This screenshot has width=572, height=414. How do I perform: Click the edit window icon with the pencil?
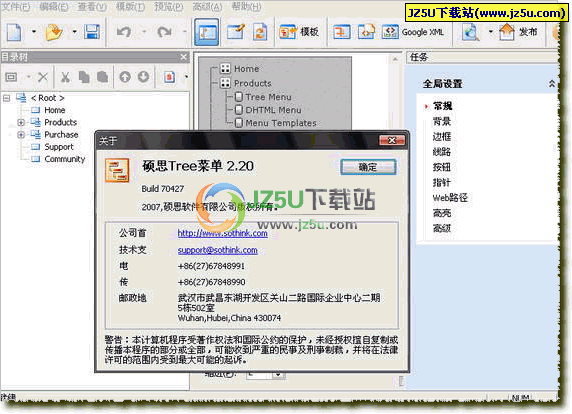coord(235,32)
